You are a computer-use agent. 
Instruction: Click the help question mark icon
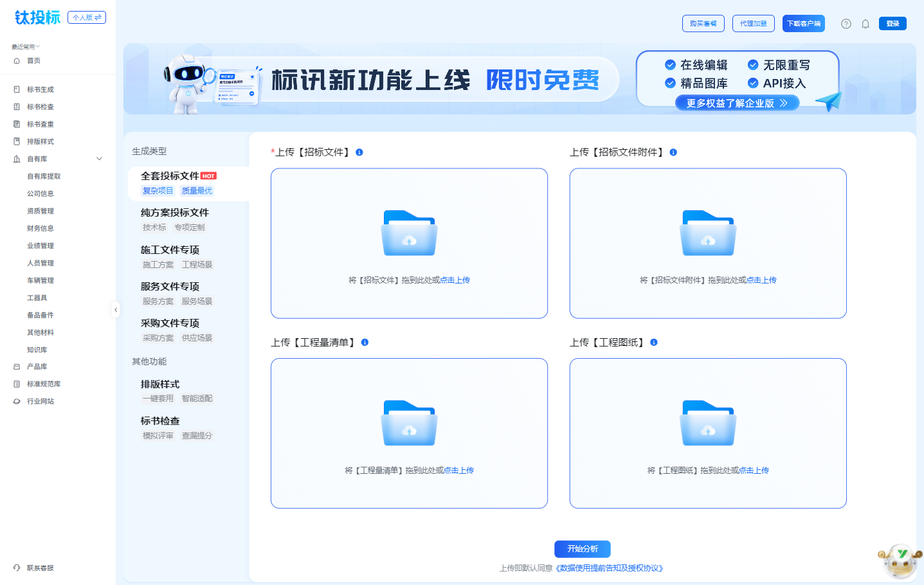coord(846,24)
